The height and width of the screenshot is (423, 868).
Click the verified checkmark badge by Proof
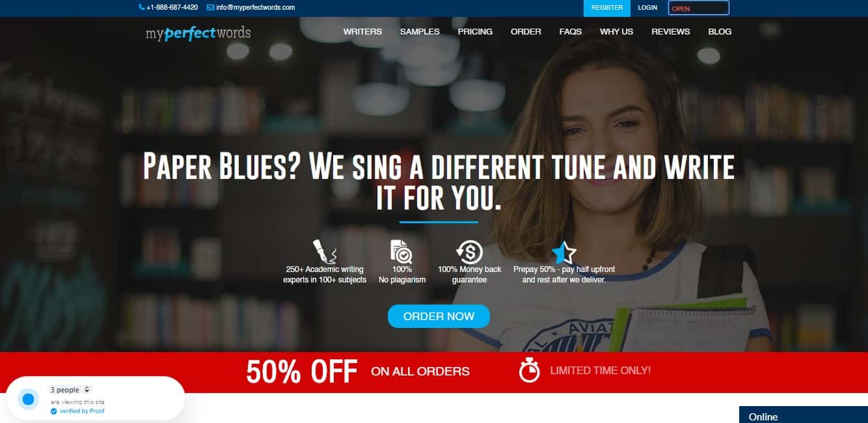pos(54,411)
